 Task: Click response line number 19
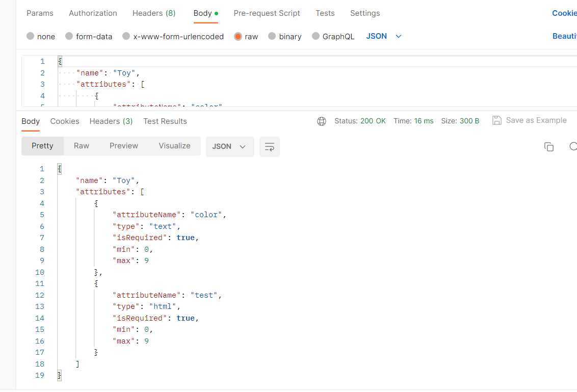point(40,375)
